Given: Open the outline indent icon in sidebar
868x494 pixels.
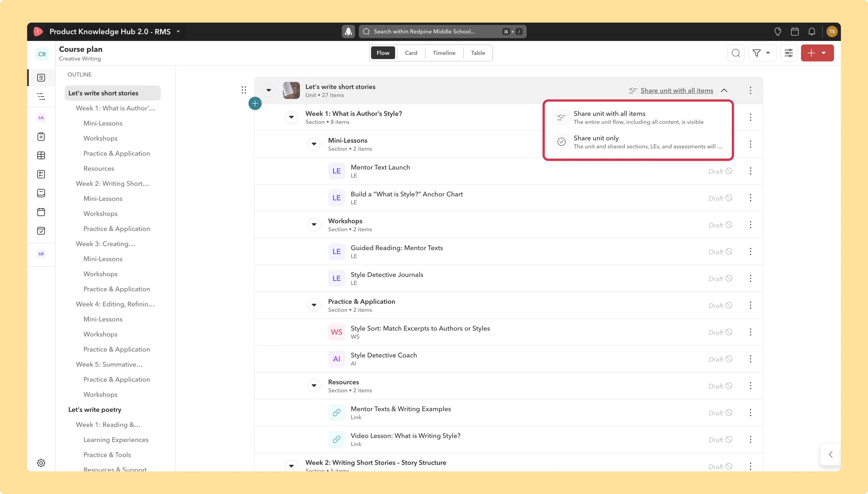Looking at the screenshot, I should coord(41,96).
